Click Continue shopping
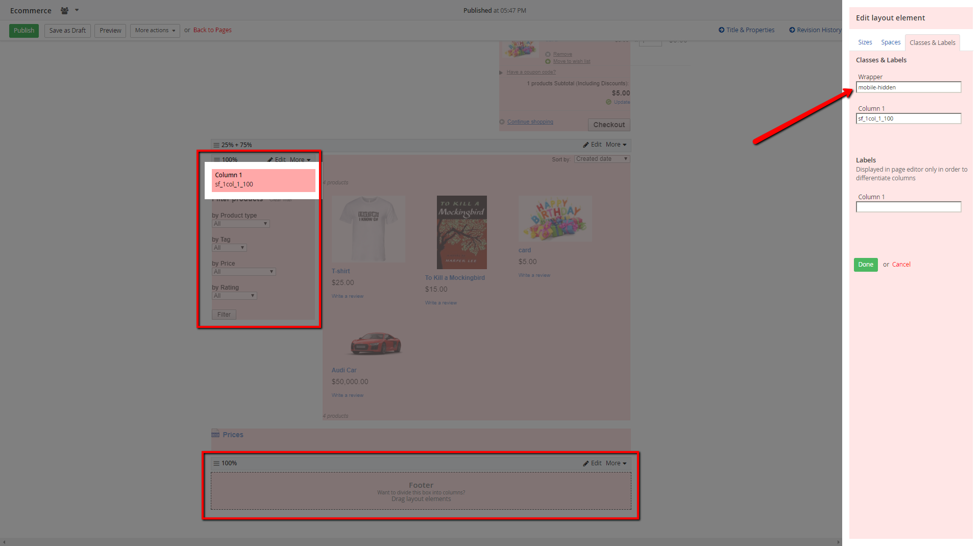 click(530, 122)
